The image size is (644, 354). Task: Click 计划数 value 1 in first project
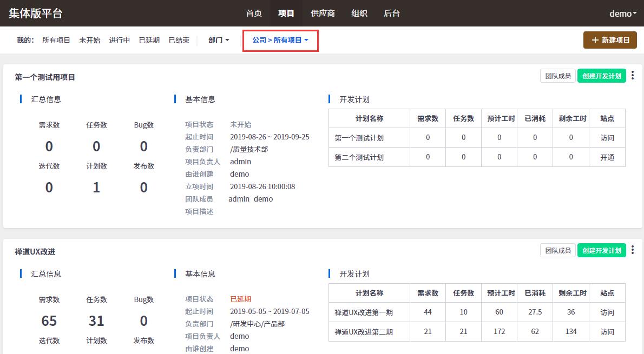(x=96, y=188)
